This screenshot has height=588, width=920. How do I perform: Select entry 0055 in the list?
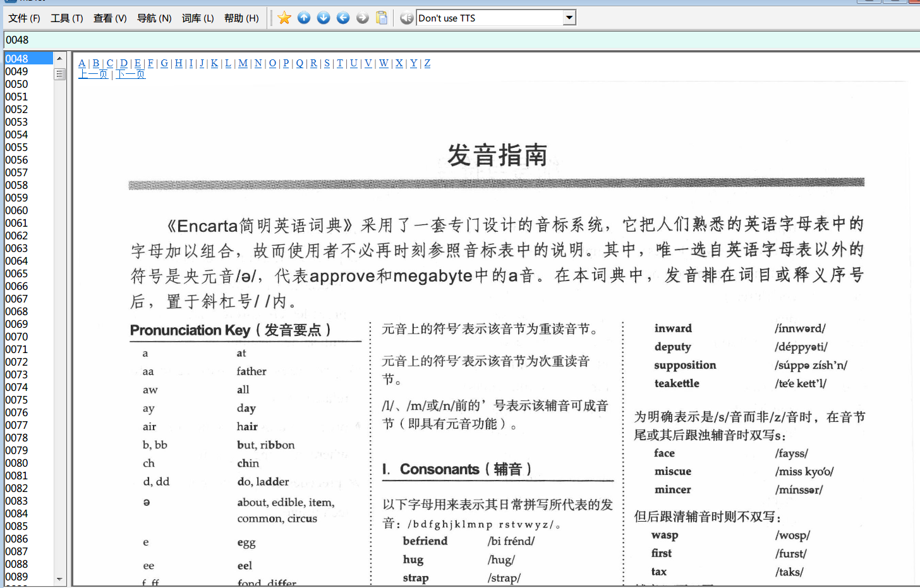click(x=28, y=147)
